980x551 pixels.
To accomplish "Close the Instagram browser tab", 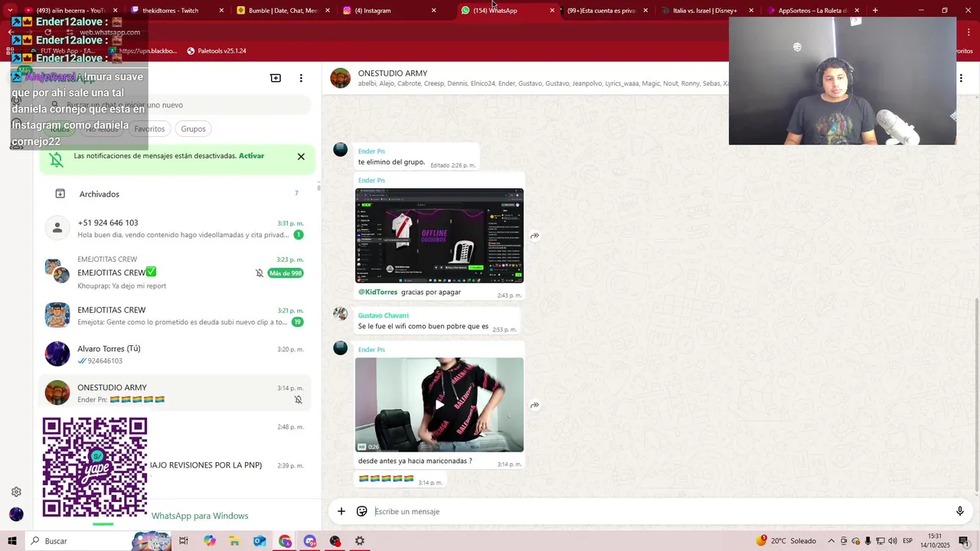I will click(433, 11).
